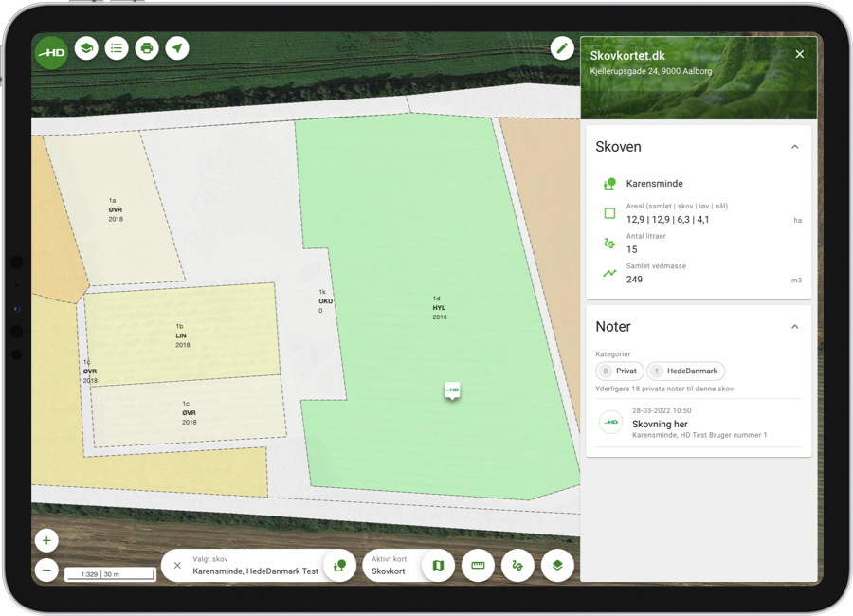Click the HD HedeDanmark logo button

[52, 52]
